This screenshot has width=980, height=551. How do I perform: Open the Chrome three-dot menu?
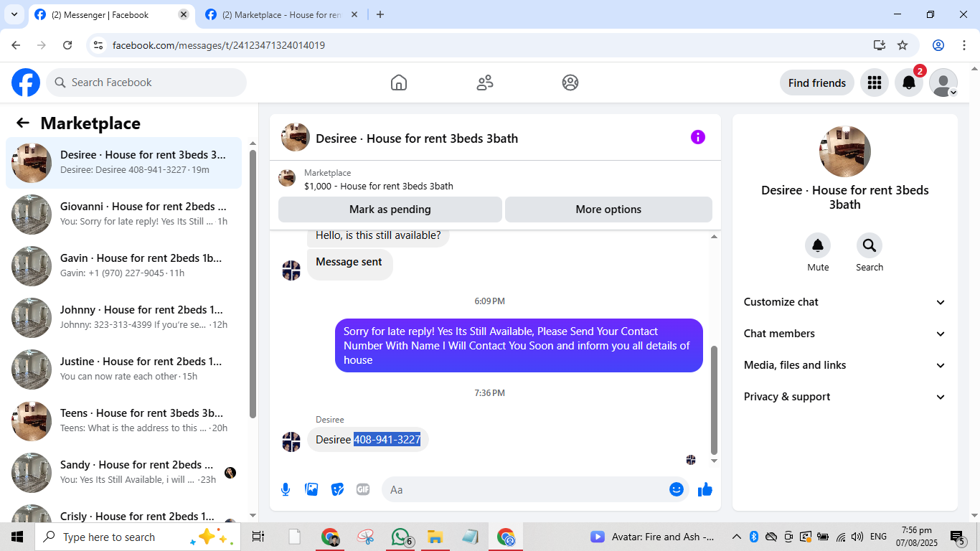pyautogui.click(x=964, y=45)
